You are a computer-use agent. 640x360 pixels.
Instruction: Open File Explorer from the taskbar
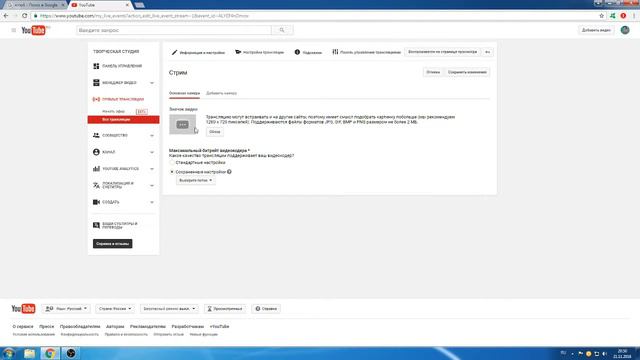click(x=29, y=353)
